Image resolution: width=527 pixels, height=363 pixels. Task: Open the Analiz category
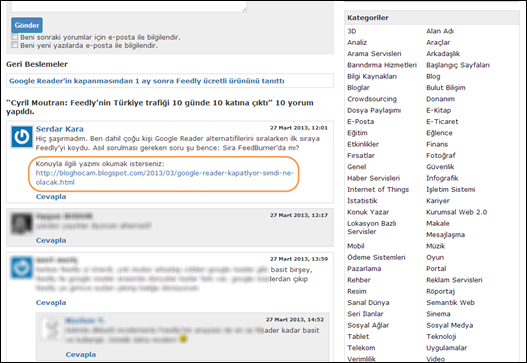point(357,42)
